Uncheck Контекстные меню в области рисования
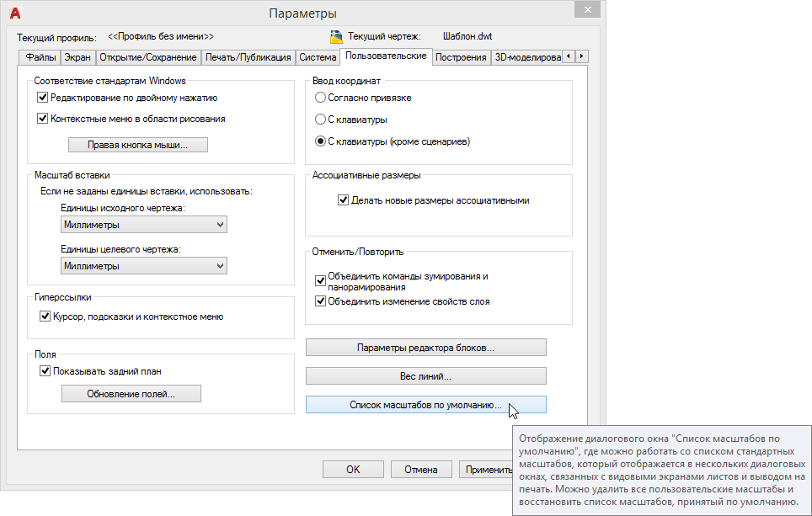Viewport: 812px width, 516px height. click(x=42, y=119)
